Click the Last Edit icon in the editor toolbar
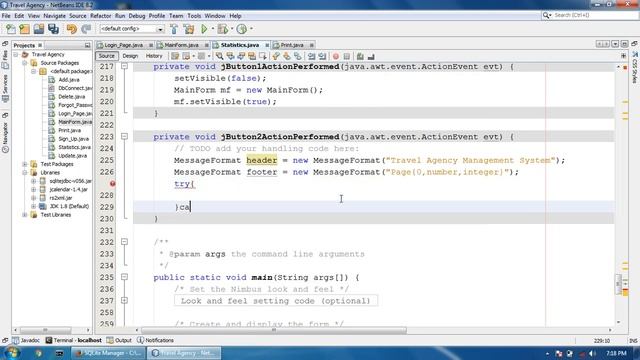The height and width of the screenshot is (360, 640). (x=175, y=56)
